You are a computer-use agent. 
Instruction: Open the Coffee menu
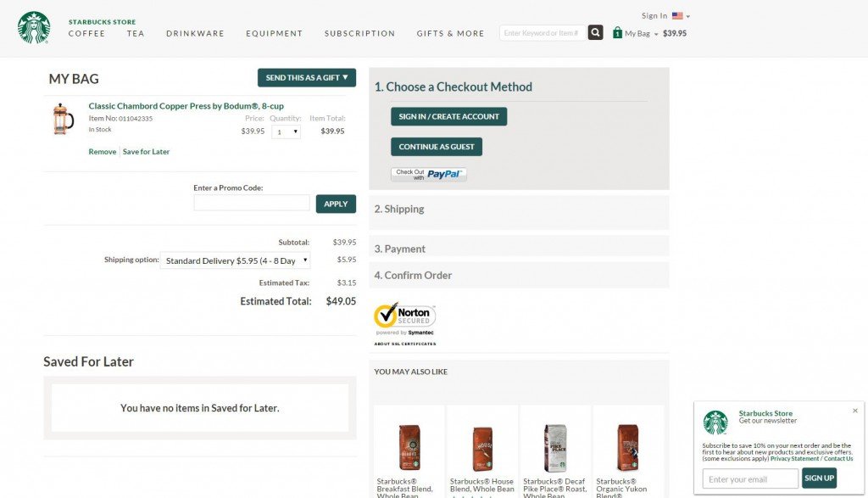pos(86,34)
